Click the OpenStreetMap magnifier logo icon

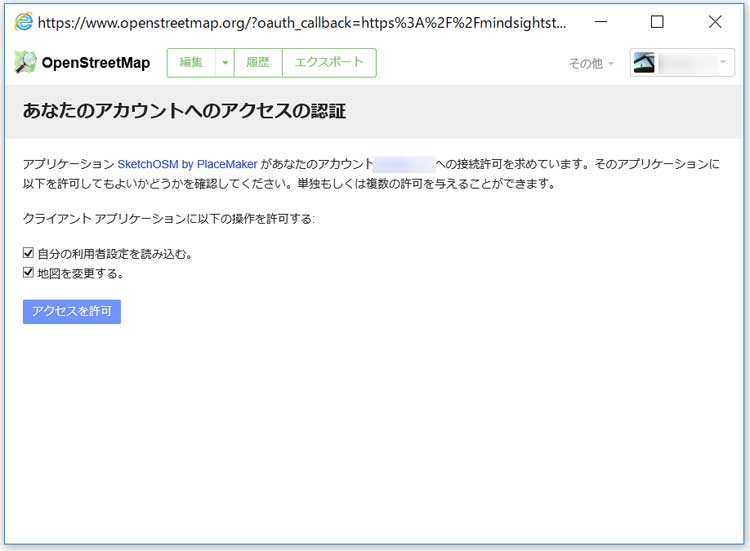25,62
